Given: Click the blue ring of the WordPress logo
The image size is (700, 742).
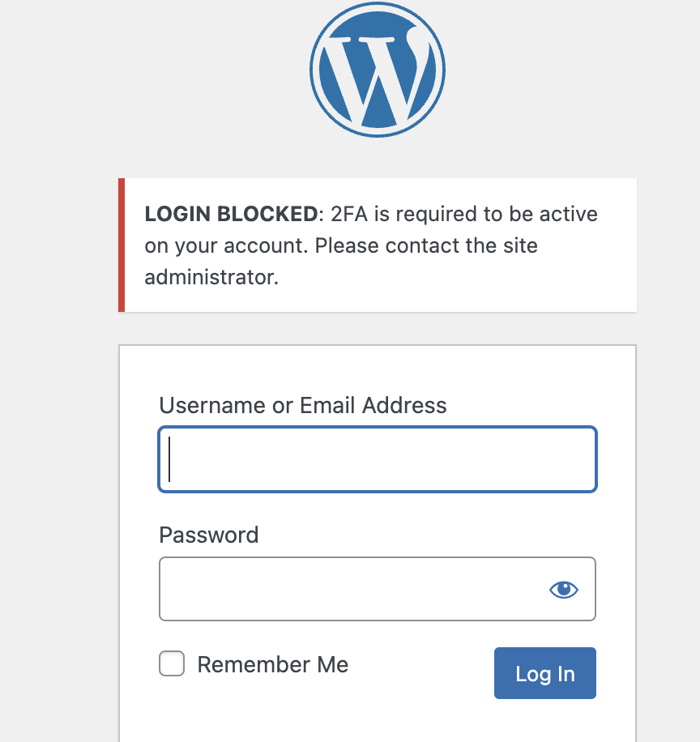Looking at the screenshot, I should click(x=314, y=70).
